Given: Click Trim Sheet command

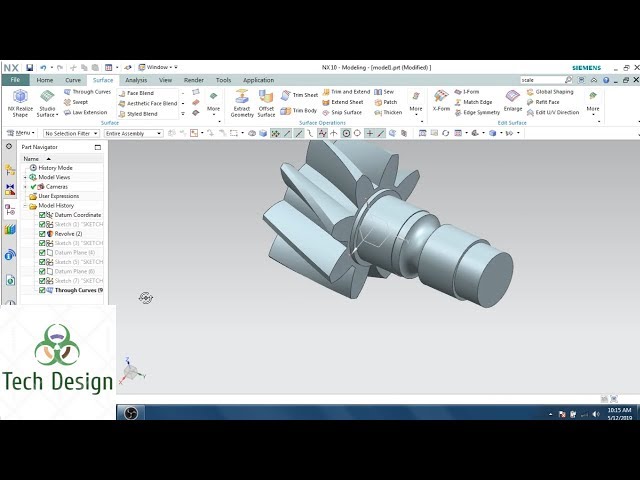Looking at the screenshot, I should (x=300, y=95).
